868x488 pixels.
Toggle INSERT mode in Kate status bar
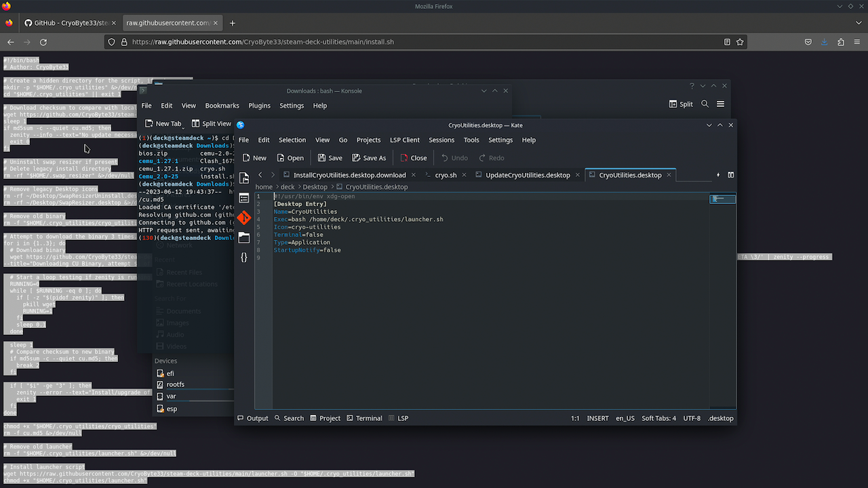click(597, 418)
